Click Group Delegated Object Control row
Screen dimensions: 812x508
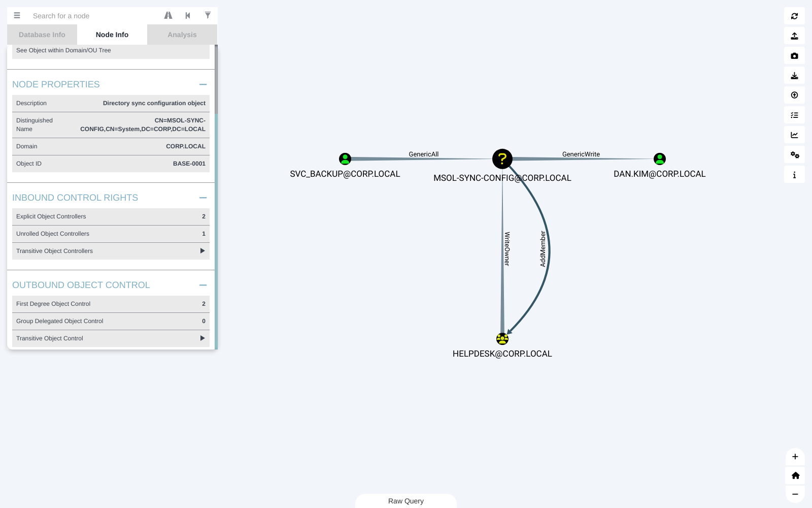pos(111,321)
